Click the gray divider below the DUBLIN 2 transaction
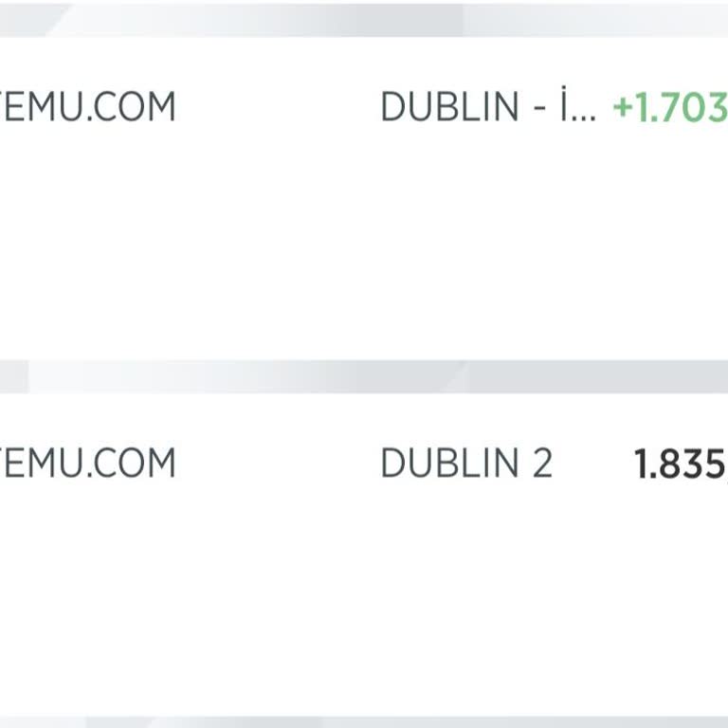This screenshot has height=728, width=728. point(364,722)
